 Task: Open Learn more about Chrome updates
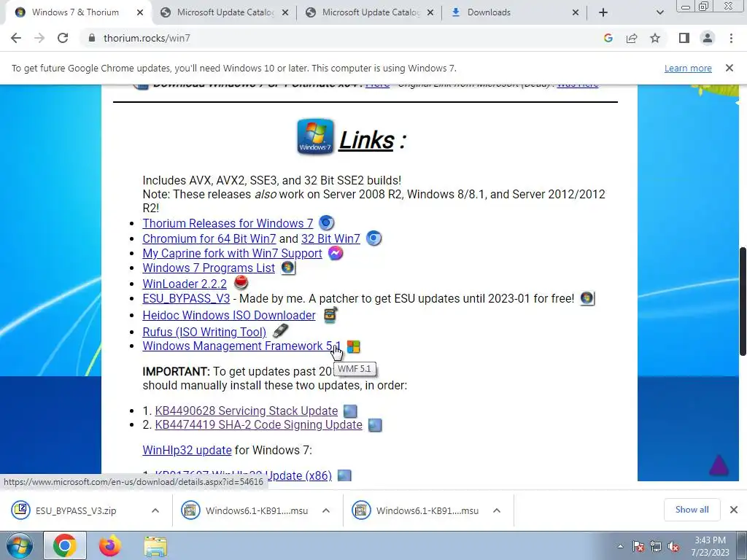pyautogui.click(x=688, y=68)
